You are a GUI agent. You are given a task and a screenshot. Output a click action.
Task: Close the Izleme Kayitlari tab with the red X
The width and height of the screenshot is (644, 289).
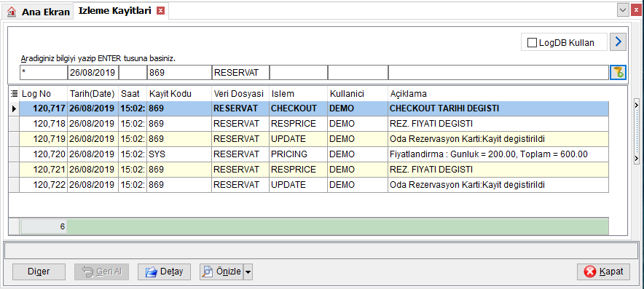tap(160, 11)
